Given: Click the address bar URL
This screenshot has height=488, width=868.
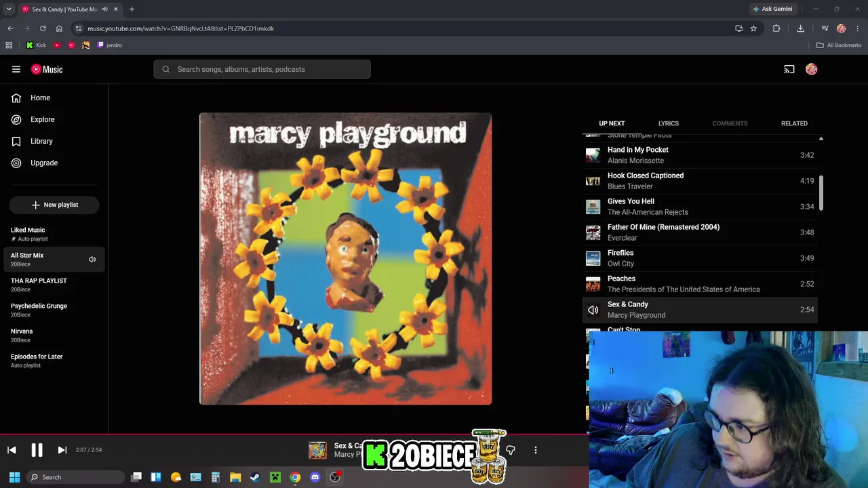Looking at the screenshot, I should 180,28.
